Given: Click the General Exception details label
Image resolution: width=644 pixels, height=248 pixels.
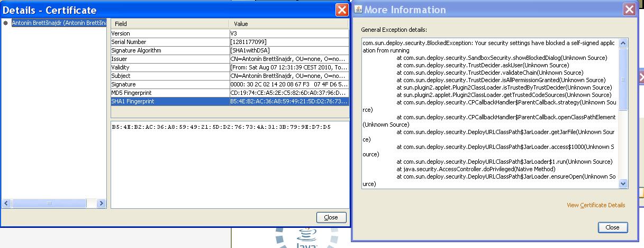Looking at the screenshot, I should click(394, 29).
